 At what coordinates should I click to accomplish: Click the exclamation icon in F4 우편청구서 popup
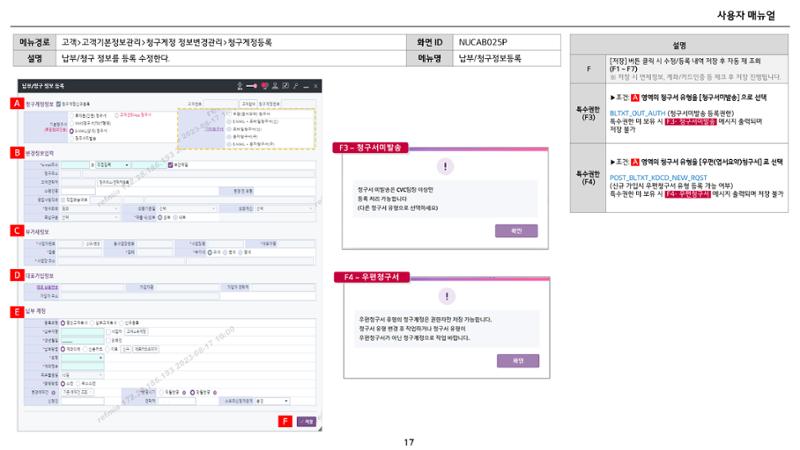pos(447,296)
